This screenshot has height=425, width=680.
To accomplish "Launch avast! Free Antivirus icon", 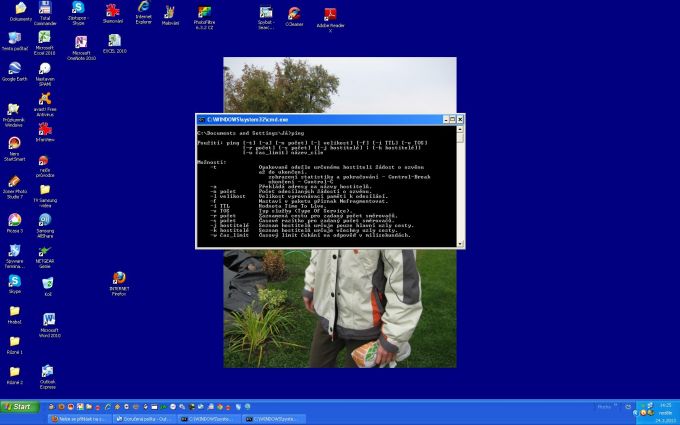I will (x=45, y=99).
